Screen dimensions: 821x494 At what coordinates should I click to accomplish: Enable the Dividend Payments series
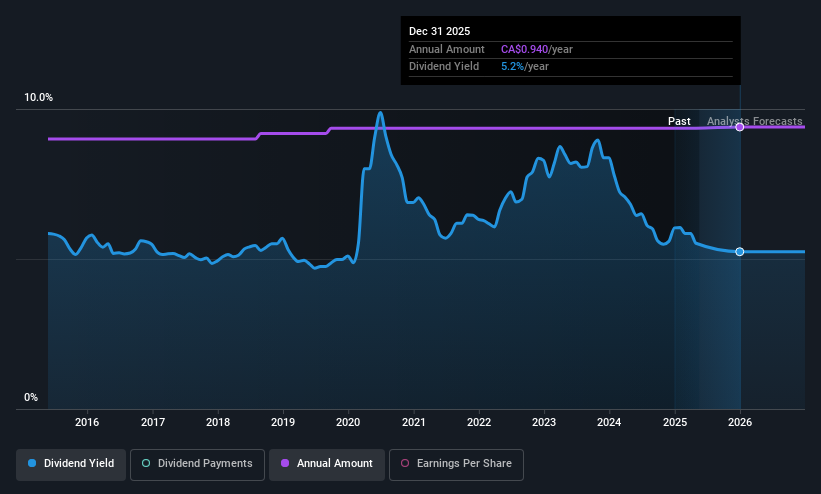197,464
